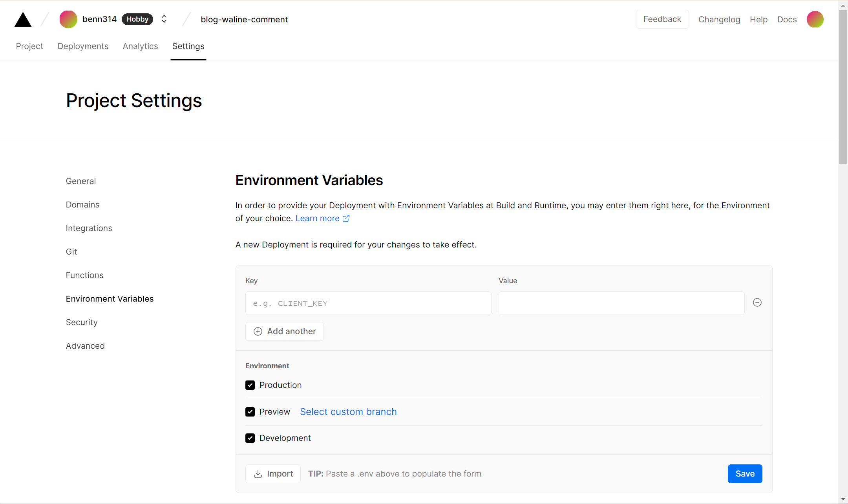848x504 pixels.
Task: Remove the variable row with minus icon
Action: [757, 302]
